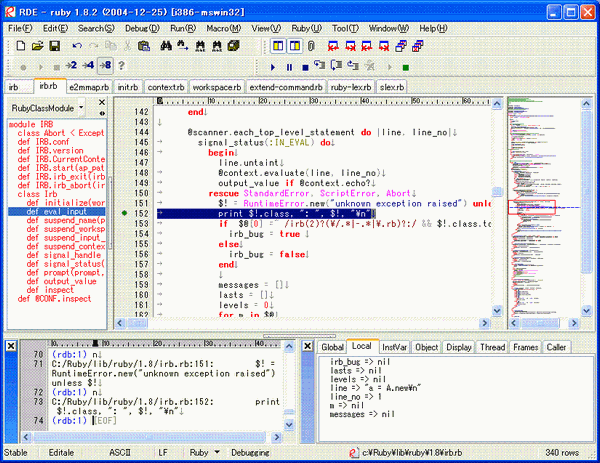Screen dimensions: 600x463
Task: Click the editor horizontal scroll right arrow
Action: [x=484, y=323]
